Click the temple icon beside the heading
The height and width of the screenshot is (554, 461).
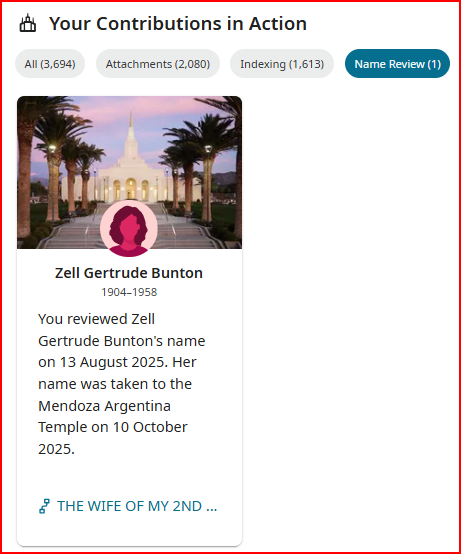tap(28, 23)
